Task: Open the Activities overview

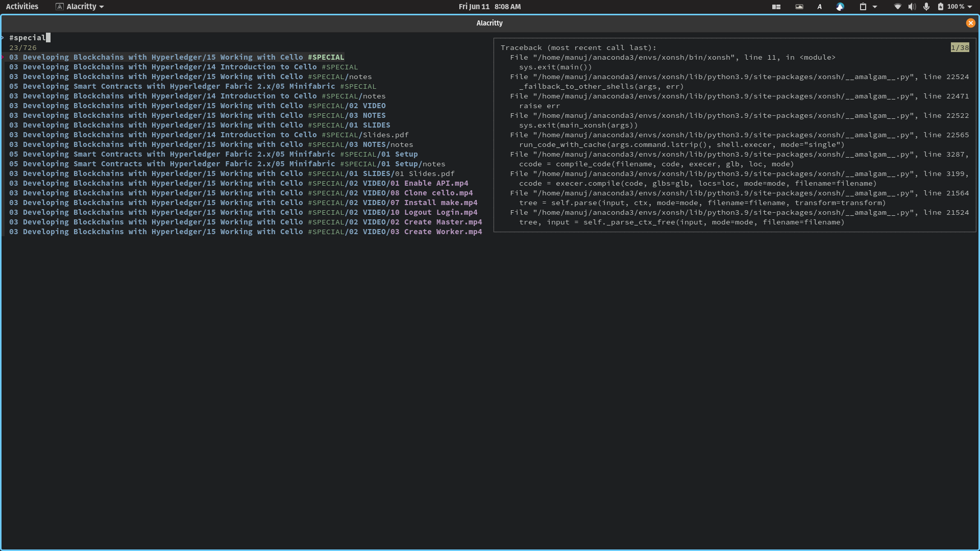Action: 22,7
